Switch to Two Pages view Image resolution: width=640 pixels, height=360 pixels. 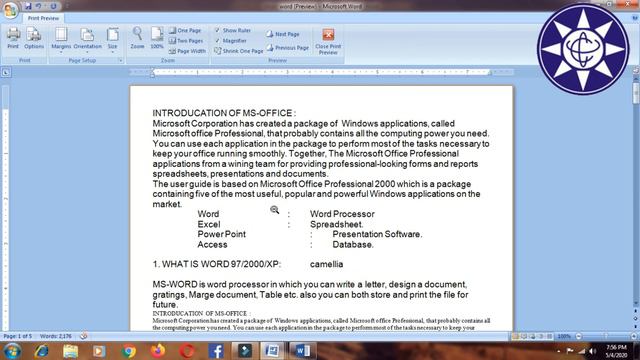coord(187,41)
